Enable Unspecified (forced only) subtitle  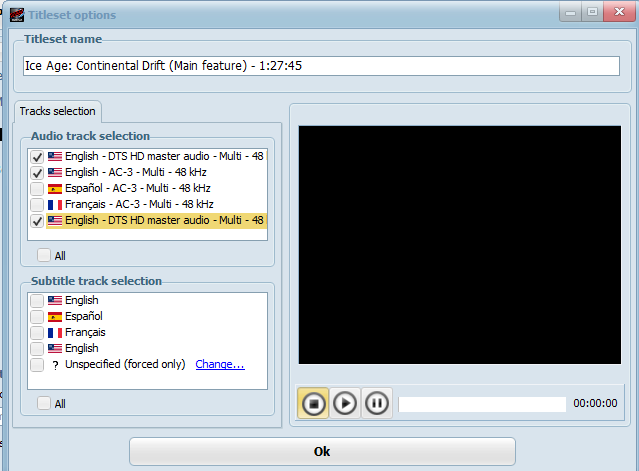[37, 365]
